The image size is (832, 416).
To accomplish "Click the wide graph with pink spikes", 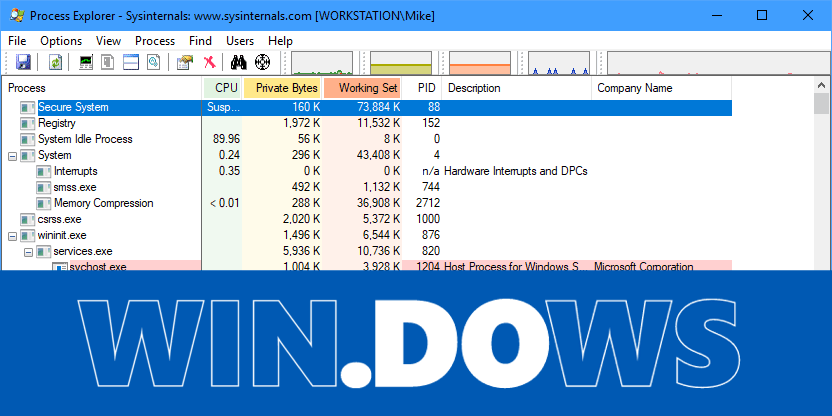I will click(x=719, y=63).
